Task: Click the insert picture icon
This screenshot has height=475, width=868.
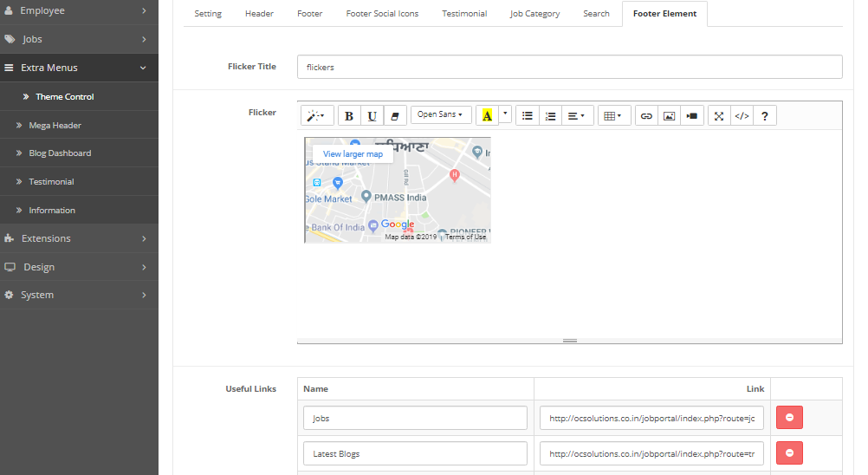Action: [668, 115]
